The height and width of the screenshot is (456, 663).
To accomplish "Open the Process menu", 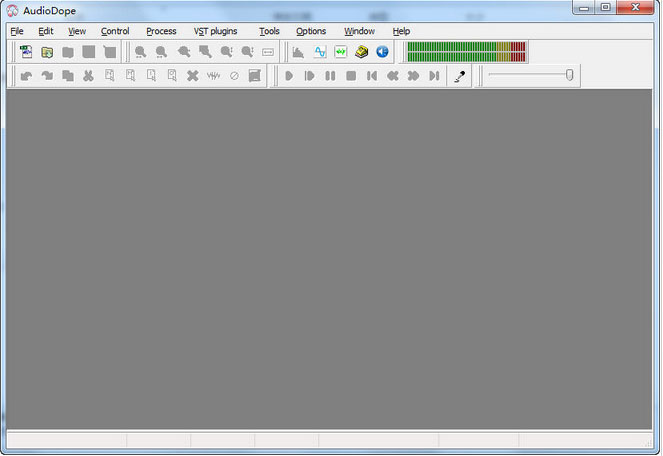I will pyautogui.click(x=161, y=31).
